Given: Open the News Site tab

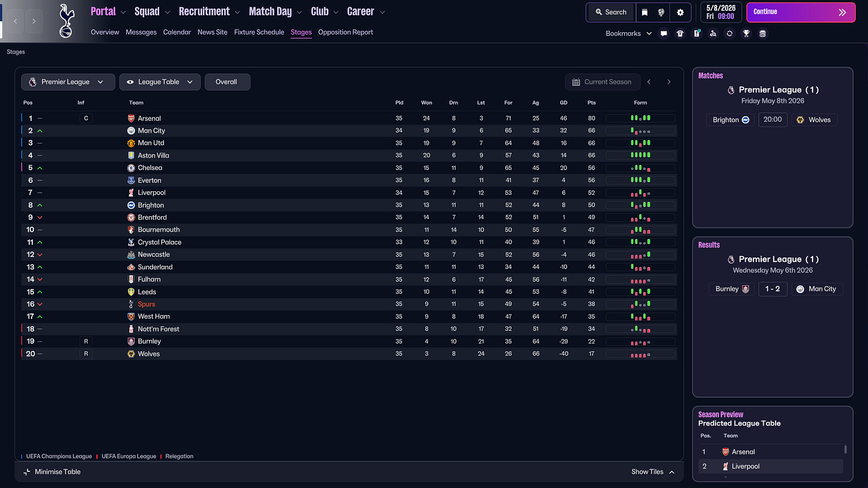Looking at the screenshot, I should point(212,32).
